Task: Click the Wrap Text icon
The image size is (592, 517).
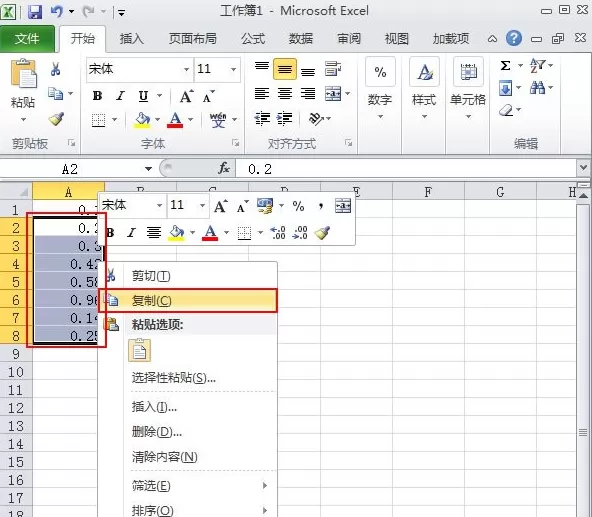Action: tap(333, 69)
